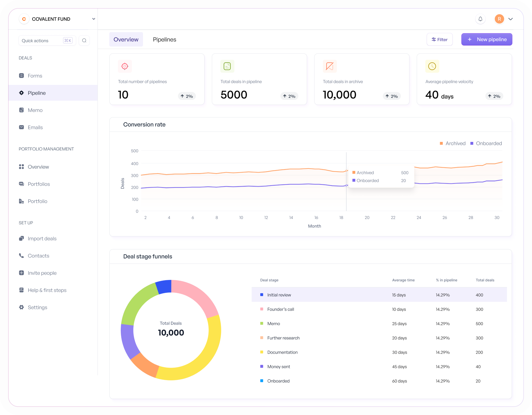
Task: Click the % in pipeline column header
Action: pyautogui.click(x=446, y=280)
